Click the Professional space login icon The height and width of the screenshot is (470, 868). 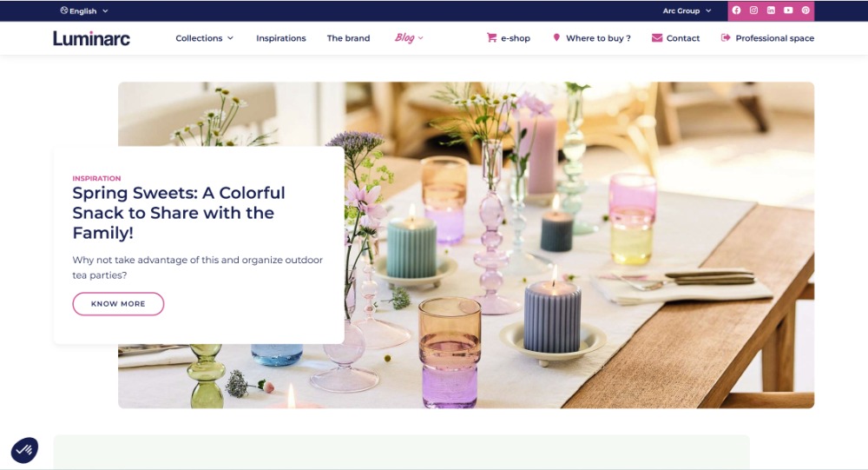(x=726, y=37)
